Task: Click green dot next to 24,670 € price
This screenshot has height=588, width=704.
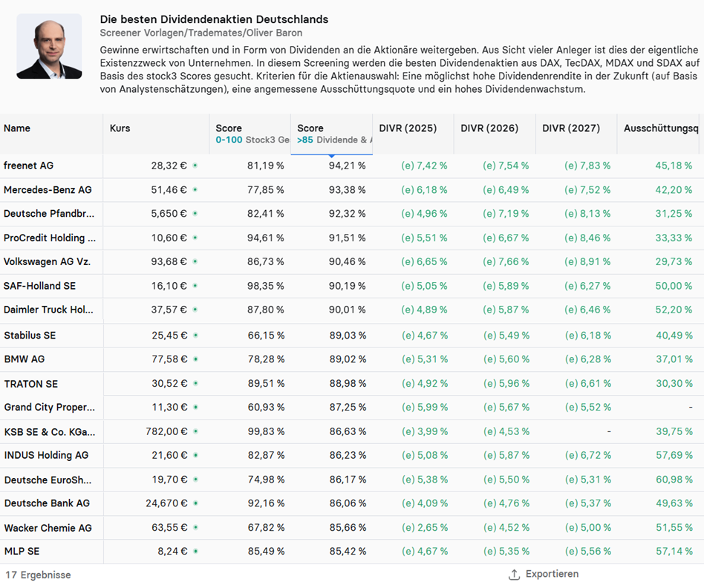Action: 195,503
